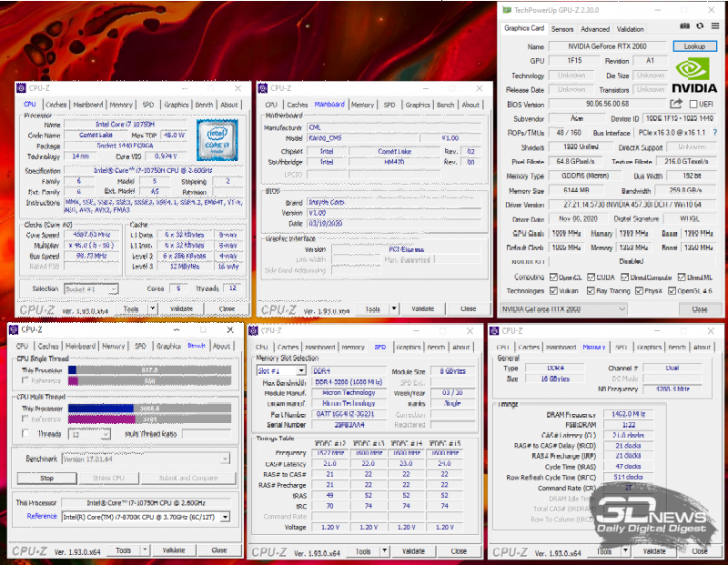This screenshot has height=565, width=728.
Task: Expand Tools arrow in CPU-Z Mainboard window
Action: pos(394,308)
